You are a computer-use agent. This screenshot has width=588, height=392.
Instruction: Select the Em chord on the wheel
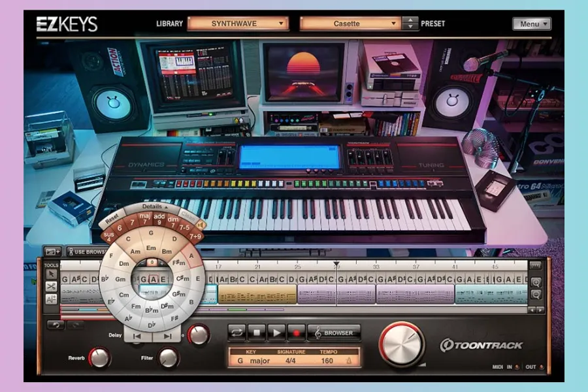coord(152,248)
